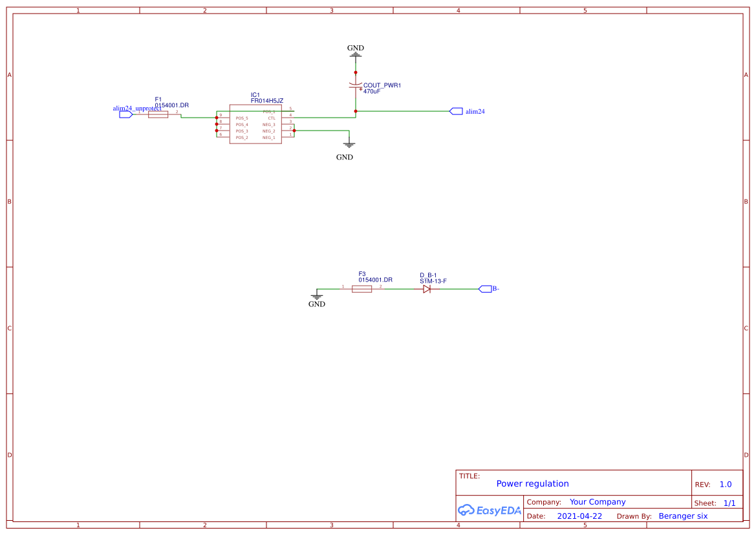Select the GND symbol below IC1
This screenshot has width=756, height=535.
click(349, 143)
